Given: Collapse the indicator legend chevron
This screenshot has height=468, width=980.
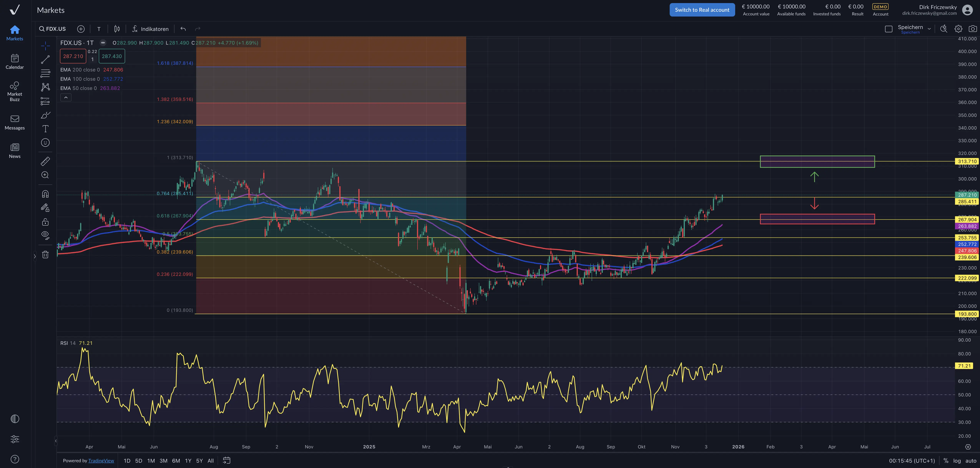Looking at the screenshot, I should (66, 98).
